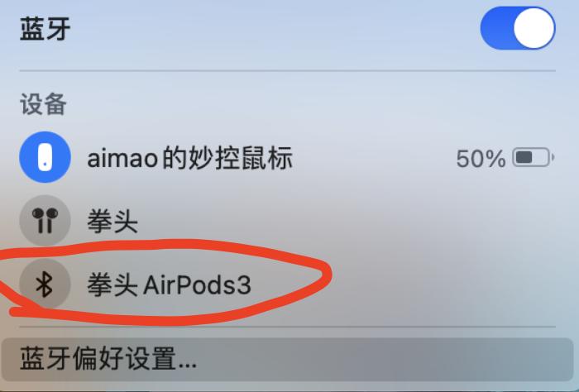Viewport: 579px width, 392px height.
Task: Click the divider line below the 蓝牙 title
Action: pos(287,70)
